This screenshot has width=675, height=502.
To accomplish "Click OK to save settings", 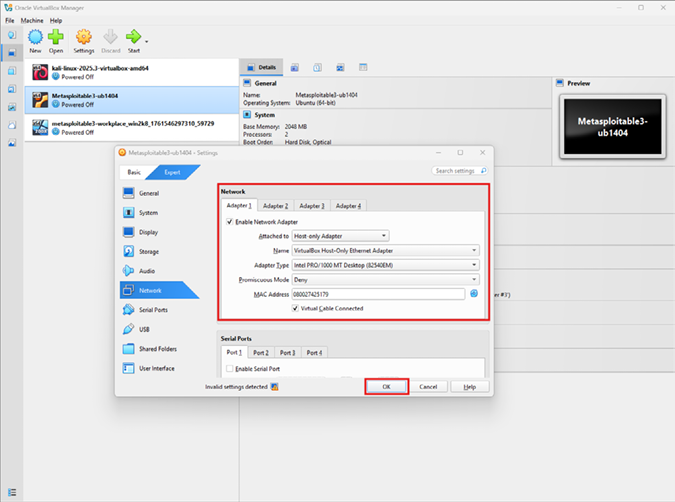I will click(x=386, y=387).
